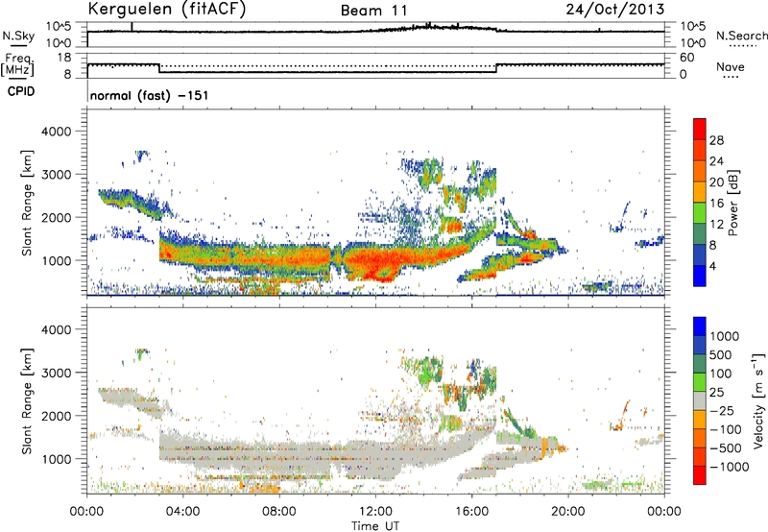Click the "12:00" time axis tick
768x532 pixels.
[375, 512]
